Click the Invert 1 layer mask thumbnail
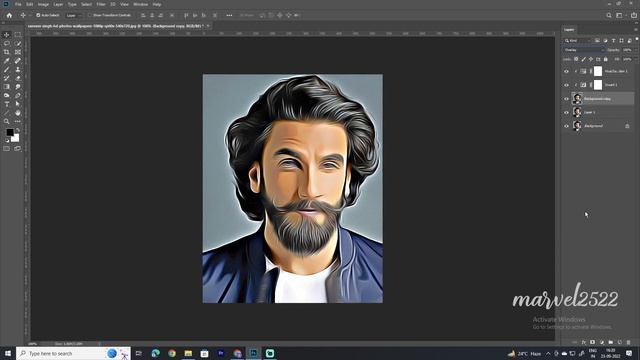Screen dimensions: 640x360 [x=598, y=85]
